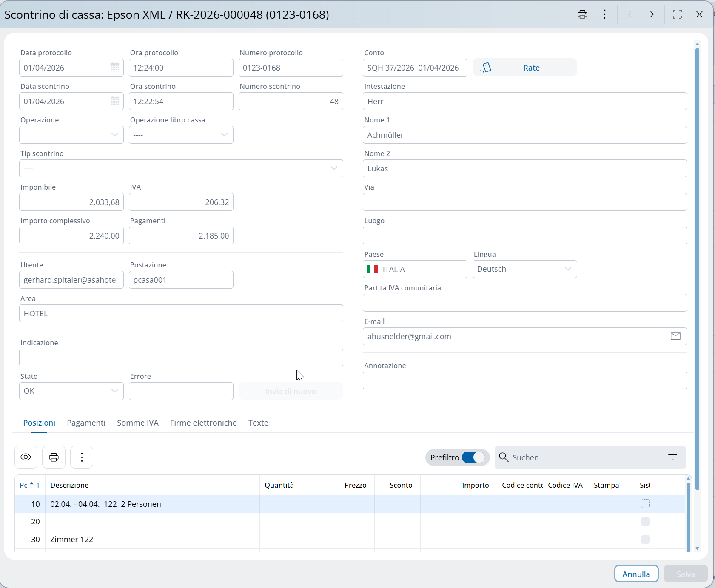The width and height of the screenshot is (715, 588).
Task: Click the print icon in title bar
Action: point(582,14)
